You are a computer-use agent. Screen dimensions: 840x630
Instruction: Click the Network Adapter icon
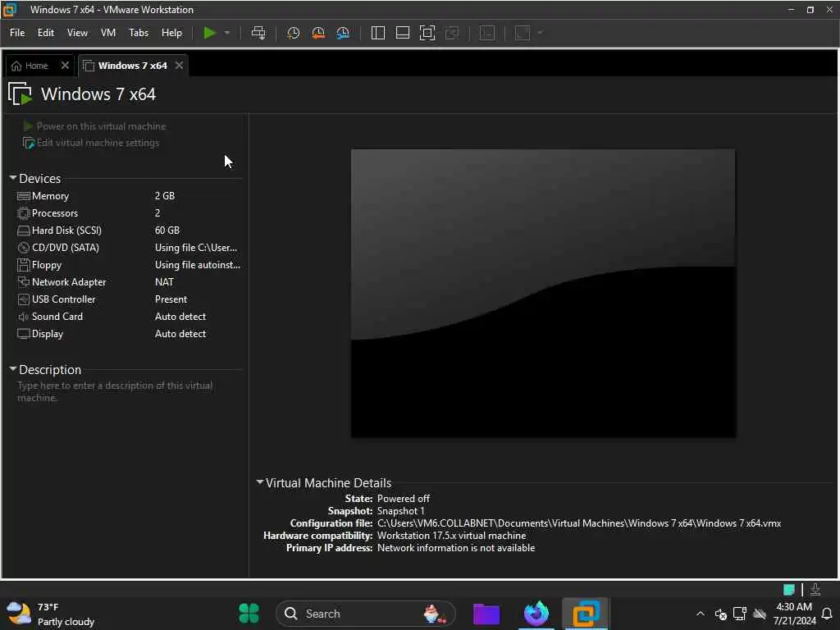click(24, 282)
